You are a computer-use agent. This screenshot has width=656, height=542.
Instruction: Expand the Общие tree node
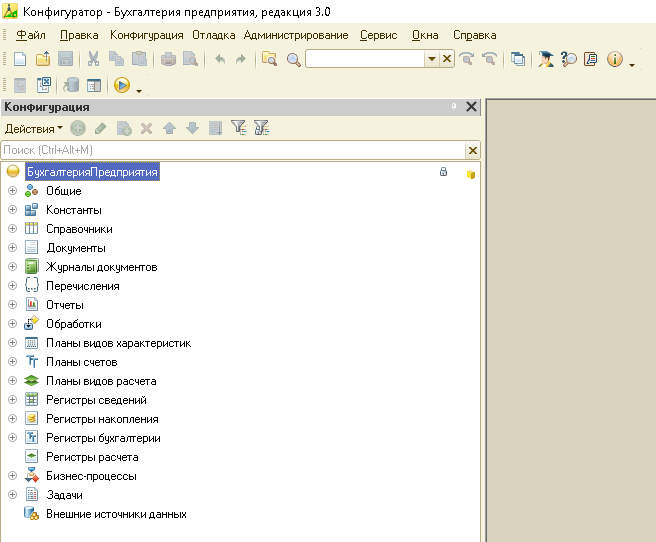tap(13, 191)
